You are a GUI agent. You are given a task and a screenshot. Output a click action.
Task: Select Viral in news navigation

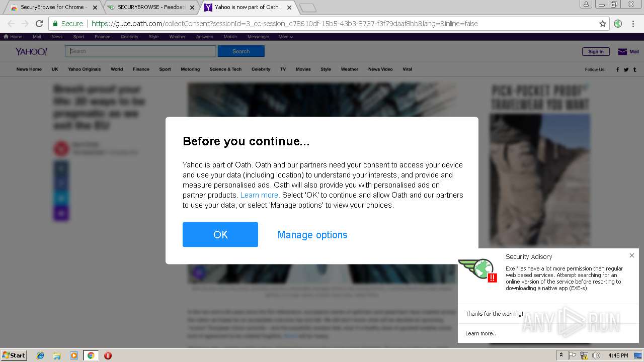(408, 69)
